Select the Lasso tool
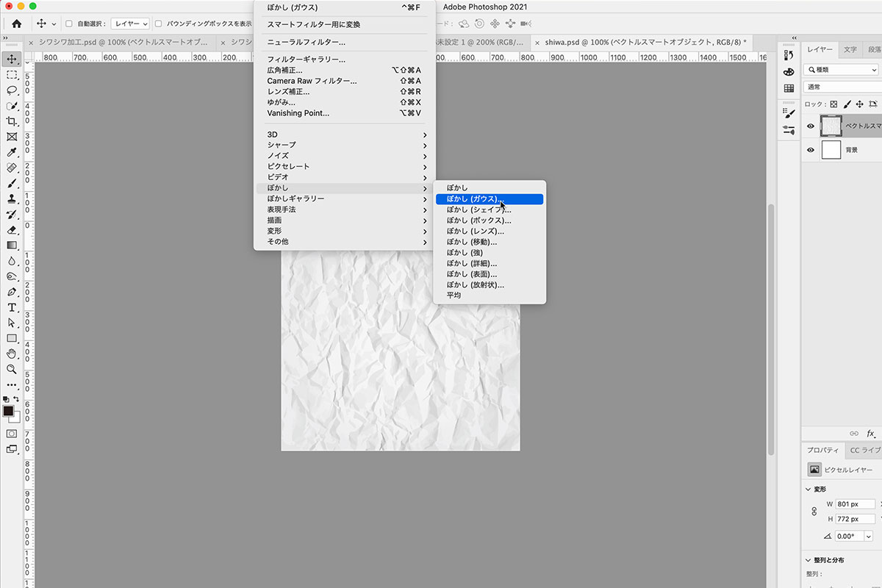 click(12, 90)
